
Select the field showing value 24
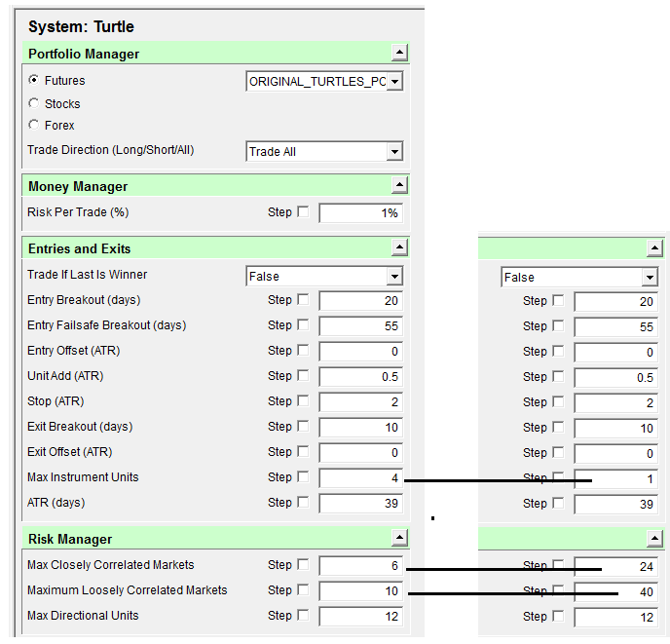[615, 566]
